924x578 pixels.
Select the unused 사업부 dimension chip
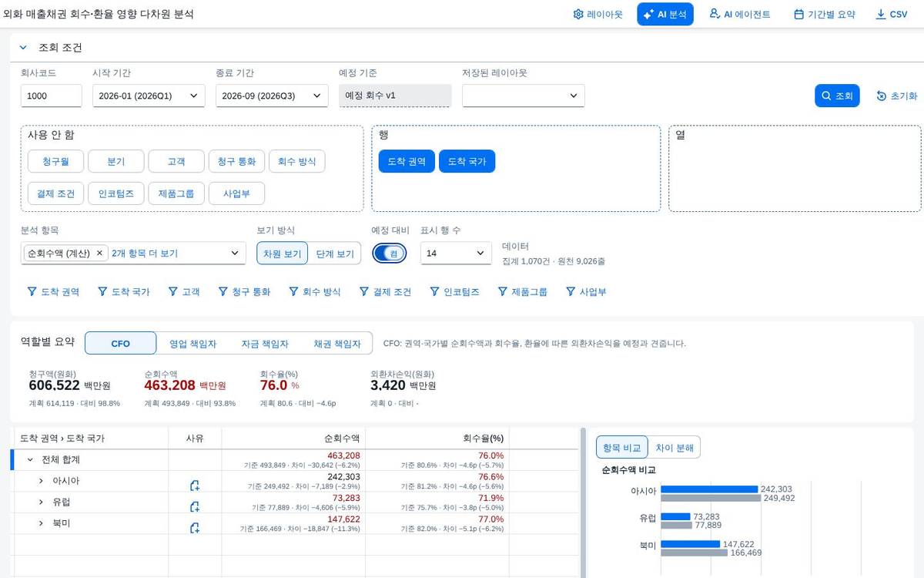[x=236, y=193]
